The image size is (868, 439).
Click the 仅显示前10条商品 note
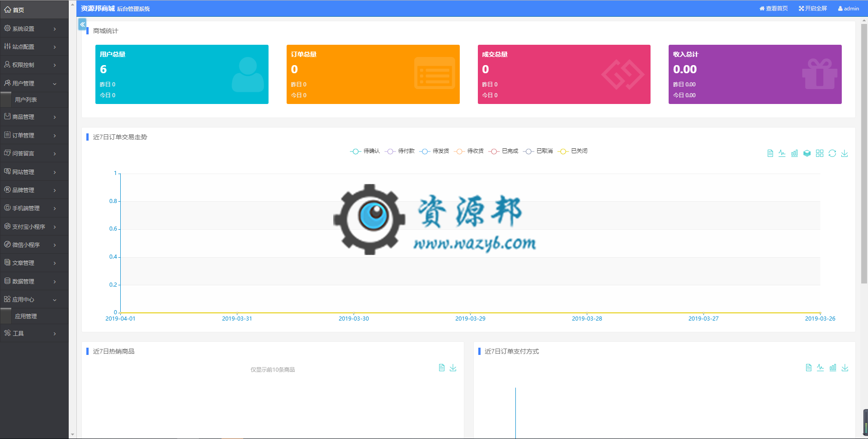coord(273,370)
